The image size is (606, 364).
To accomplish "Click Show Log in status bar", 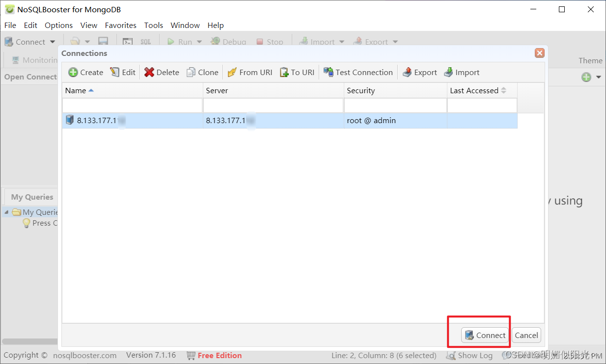I will [469, 355].
